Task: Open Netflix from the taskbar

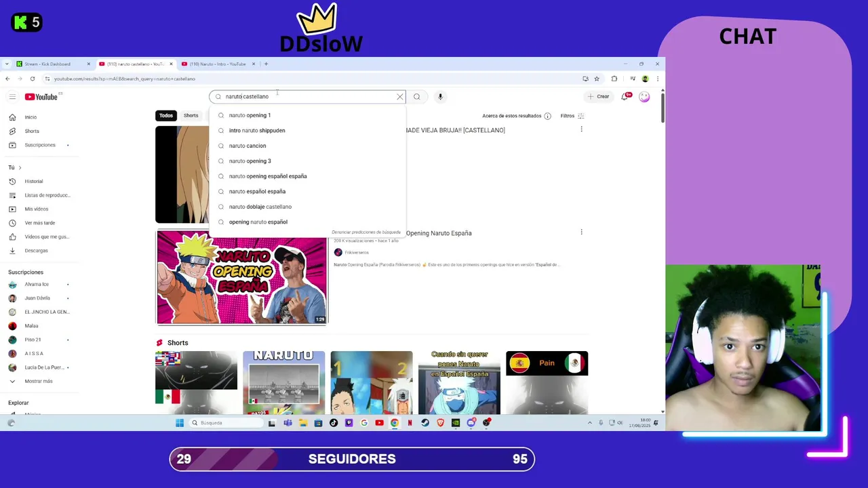Action: click(410, 423)
